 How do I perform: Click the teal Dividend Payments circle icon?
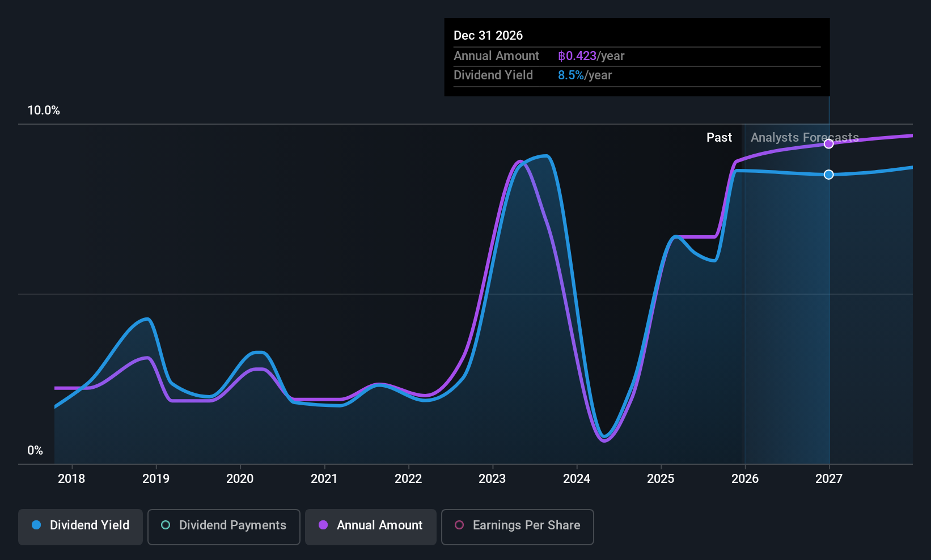[166, 525]
